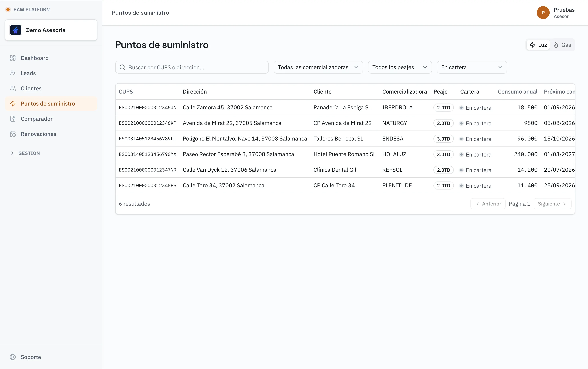The height and width of the screenshot is (369, 588).
Task: Click client Talleres Berrocal SL
Action: click(338, 139)
